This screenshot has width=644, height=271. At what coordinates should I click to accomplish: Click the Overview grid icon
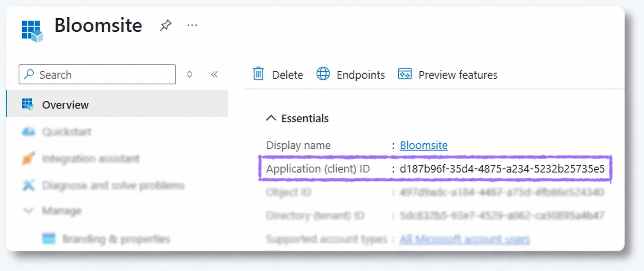pyautogui.click(x=28, y=104)
